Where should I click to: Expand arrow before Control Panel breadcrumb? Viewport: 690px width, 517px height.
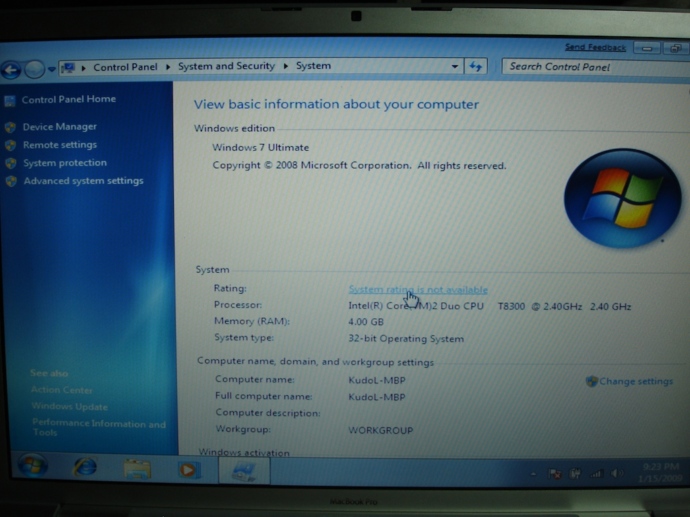(x=83, y=68)
